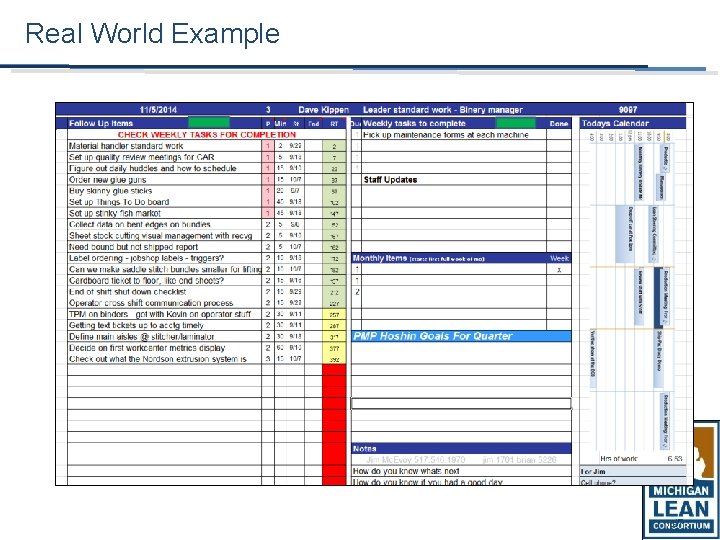Click "Decide on first workcenter metrics display"

point(147,348)
